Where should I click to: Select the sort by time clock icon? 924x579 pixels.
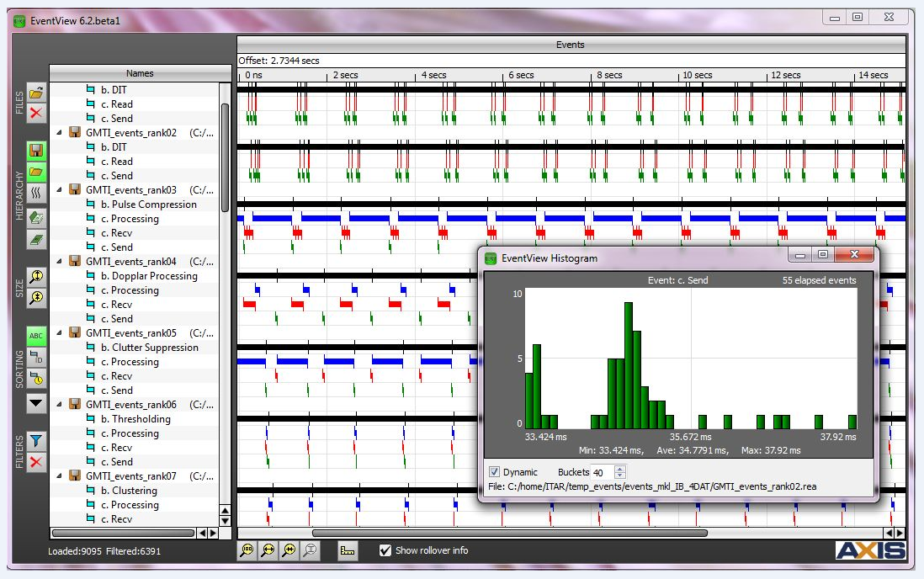pos(36,379)
